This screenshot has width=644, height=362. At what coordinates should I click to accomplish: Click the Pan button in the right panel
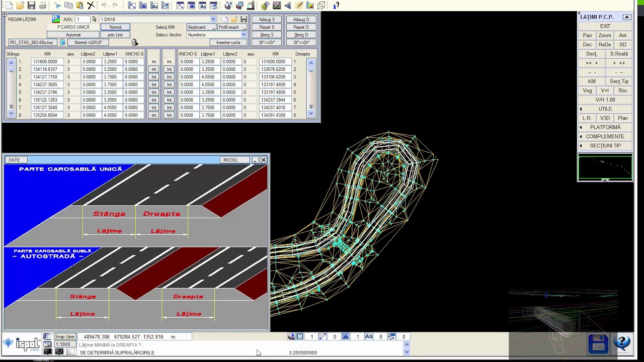tap(587, 36)
